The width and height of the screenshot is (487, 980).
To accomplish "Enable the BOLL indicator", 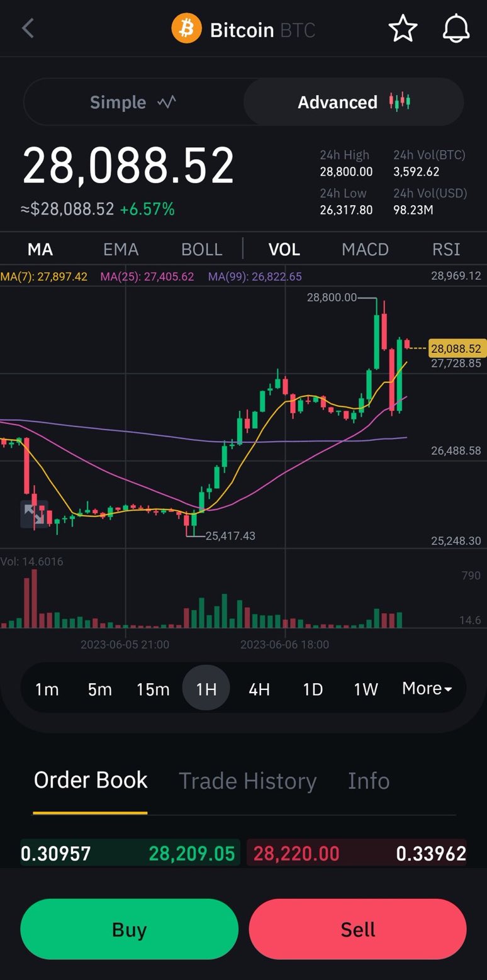I will 202,250.
